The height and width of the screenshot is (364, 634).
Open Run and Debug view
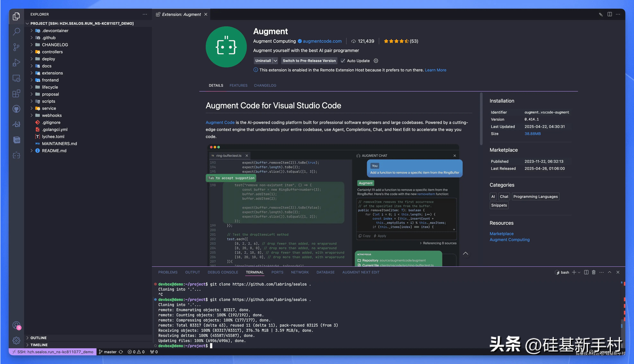[x=16, y=62]
